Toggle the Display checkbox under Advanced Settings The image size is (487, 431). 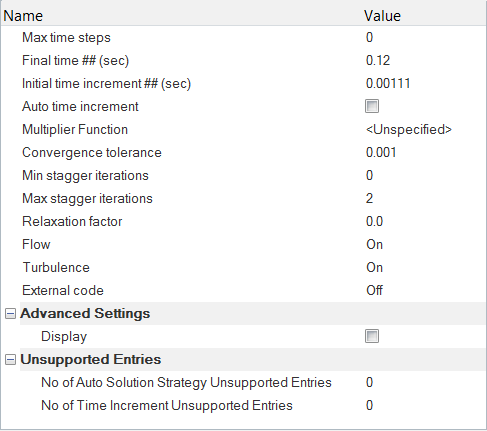click(x=372, y=336)
